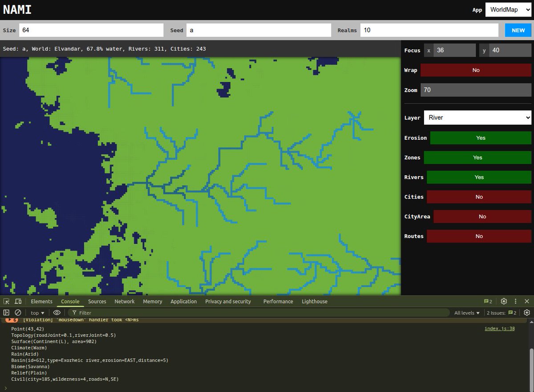The image size is (534, 392).
Task: Click the 'Rain(Arid)' console line
Action: click(x=25, y=354)
